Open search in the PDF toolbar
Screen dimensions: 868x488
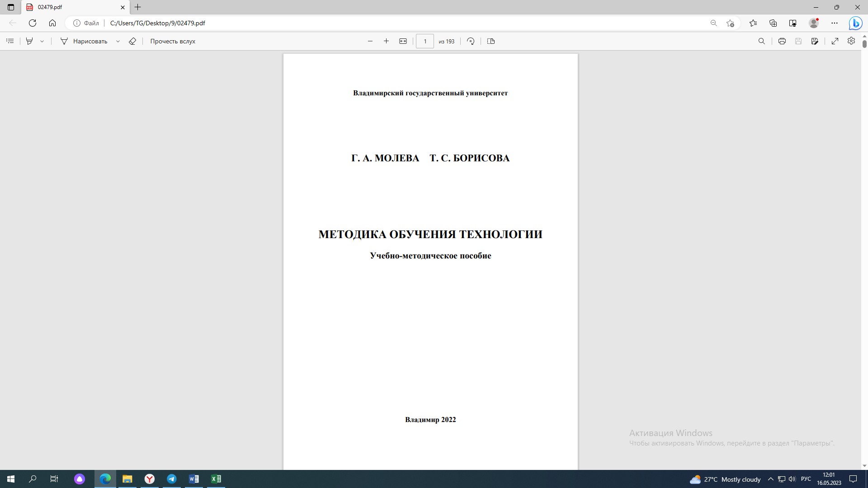[761, 41]
